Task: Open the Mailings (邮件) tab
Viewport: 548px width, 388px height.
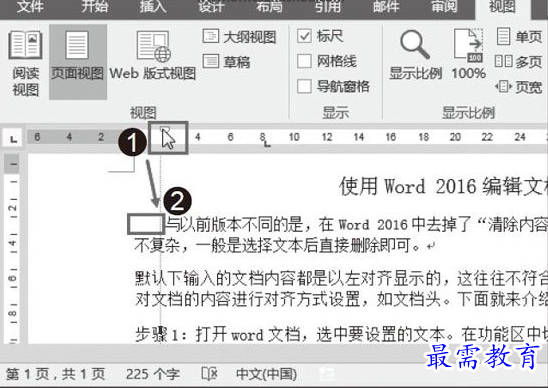Action: pyautogui.click(x=386, y=6)
